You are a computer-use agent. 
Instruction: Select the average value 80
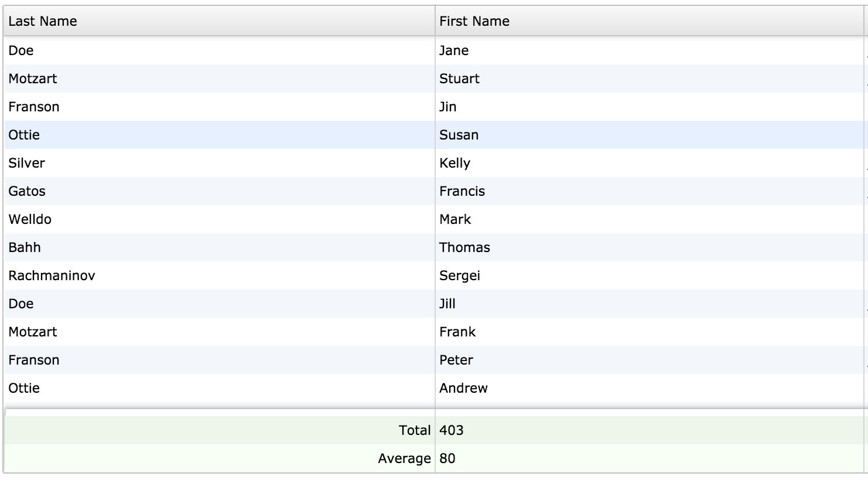pos(447,458)
